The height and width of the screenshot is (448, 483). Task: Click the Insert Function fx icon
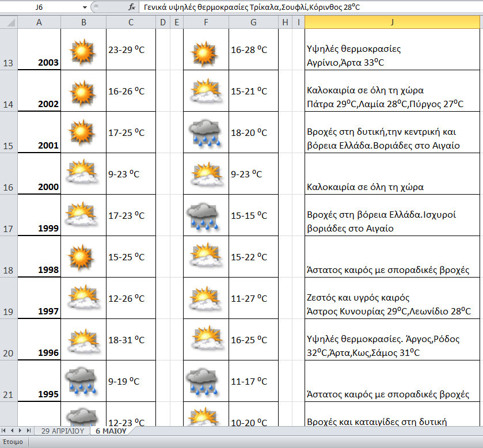132,7
